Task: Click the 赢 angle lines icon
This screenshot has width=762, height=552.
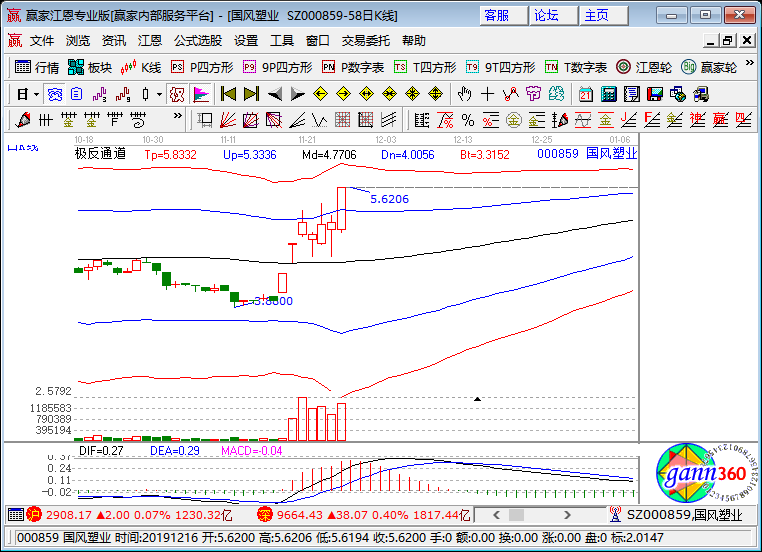Action: (x=720, y=120)
